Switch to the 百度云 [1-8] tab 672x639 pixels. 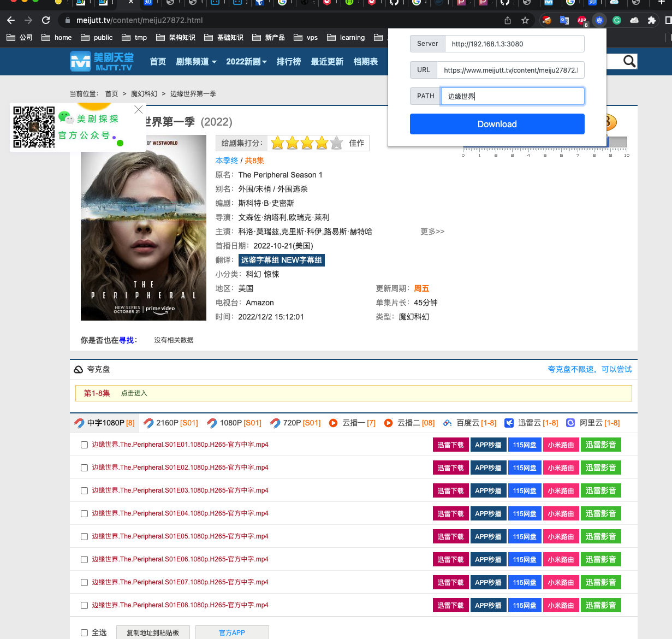[x=469, y=423]
